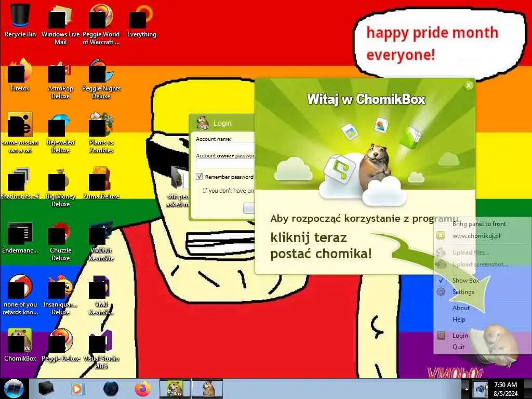Open Visual Studio 2015 desktop icon
The width and height of the screenshot is (532, 399).
(101, 349)
